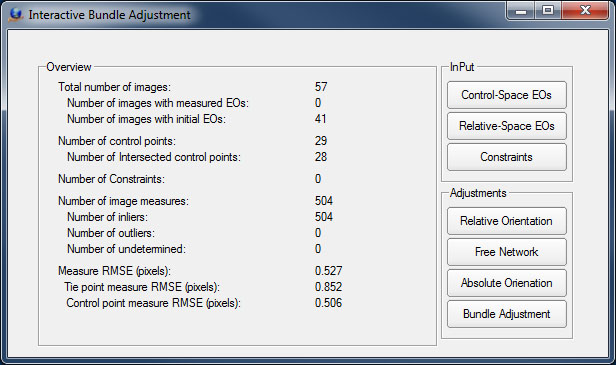Minimize the Interactive Bundle Adjustment window
Viewport: 616px width, 365px height.
[521, 11]
